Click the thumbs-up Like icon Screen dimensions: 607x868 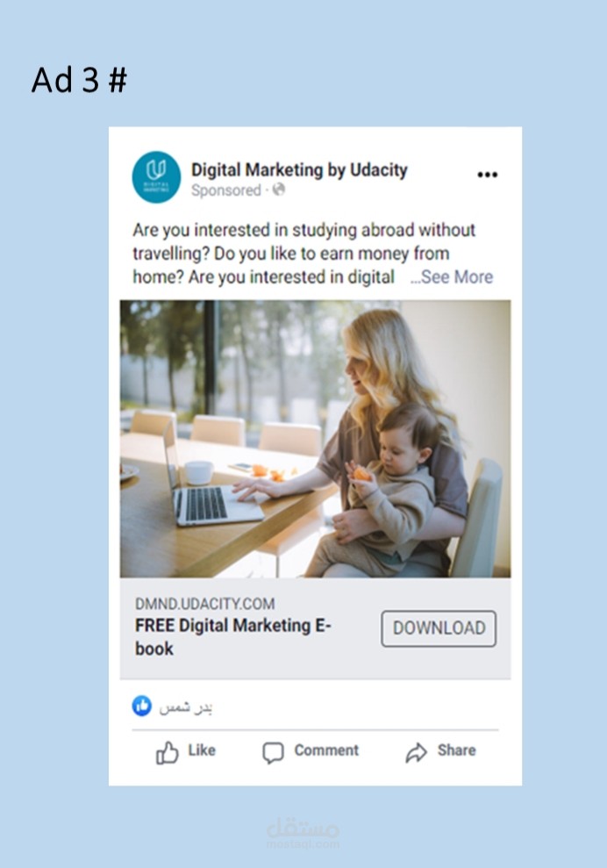pyautogui.click(x=168, y=753)
